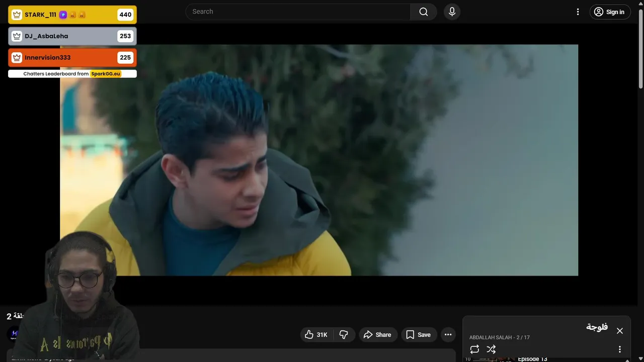644x362 pixels.
Task: Like the video with 31K likes
Action: coord(316,335)
